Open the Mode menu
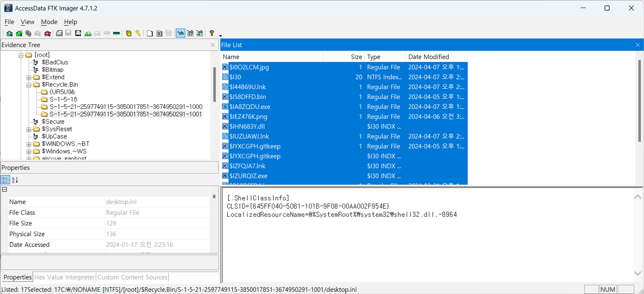Screen dimensions: 644x294 coord(49,22)
